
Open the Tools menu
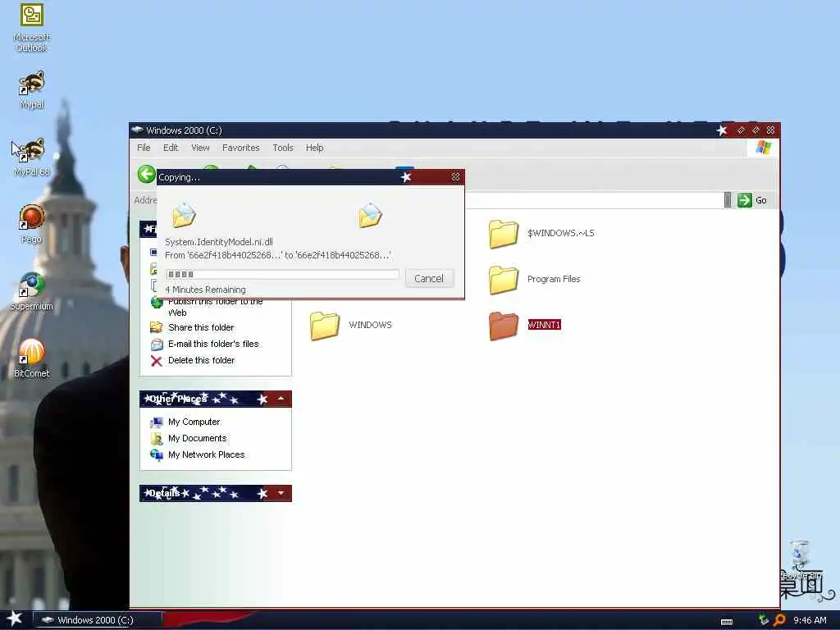[283, 148]
